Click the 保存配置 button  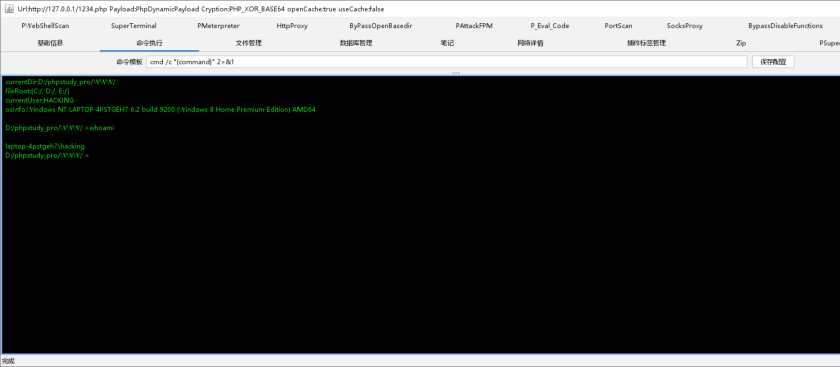tap(773, 62)
